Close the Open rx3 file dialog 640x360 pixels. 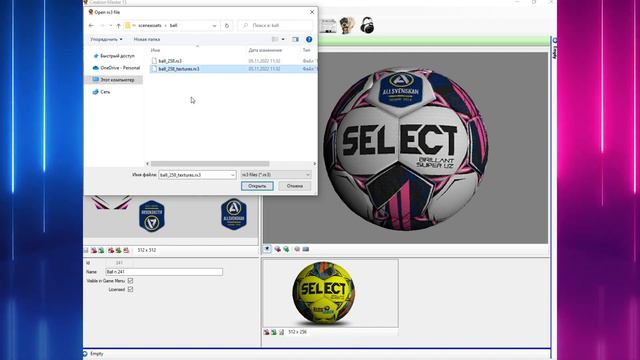click(312, 12)
